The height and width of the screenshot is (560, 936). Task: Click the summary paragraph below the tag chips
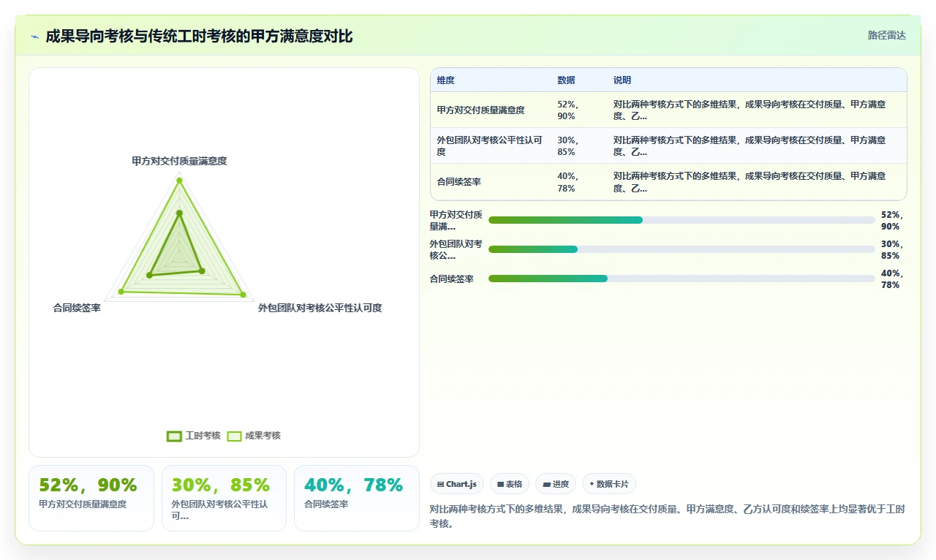click(667, 516)
